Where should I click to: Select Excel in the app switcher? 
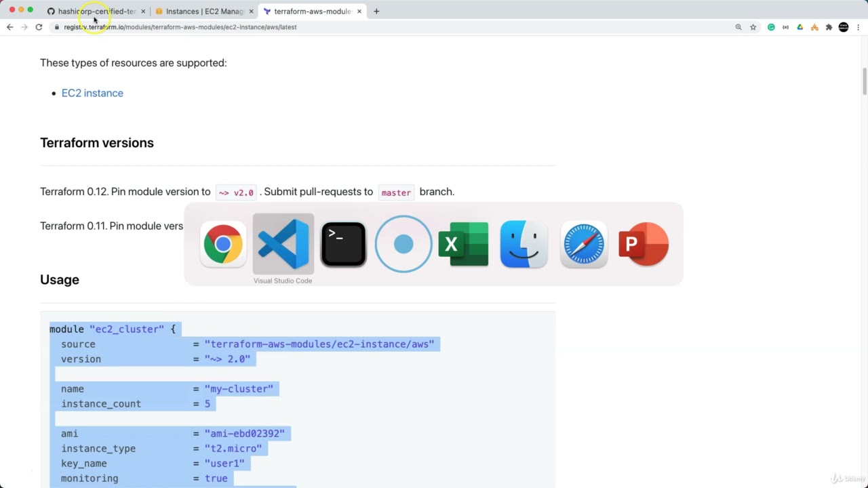coord(463,244)
